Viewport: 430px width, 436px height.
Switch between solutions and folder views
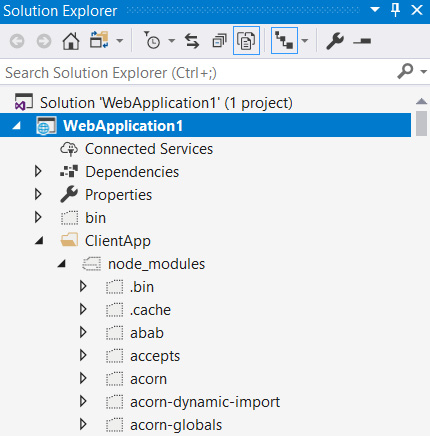[99, 40]
